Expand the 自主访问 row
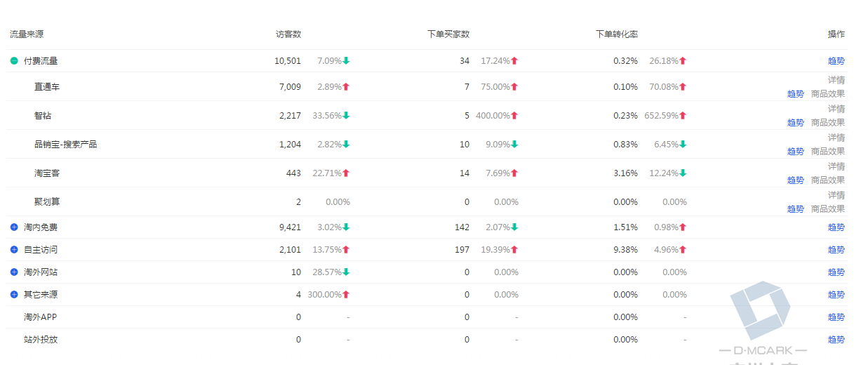This screenshot has height=365, width=868. click(x=14, y=250)
